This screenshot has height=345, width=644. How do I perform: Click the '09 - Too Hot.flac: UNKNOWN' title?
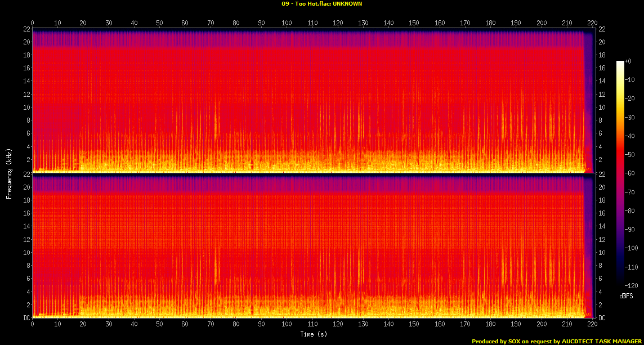pos(321,3)
